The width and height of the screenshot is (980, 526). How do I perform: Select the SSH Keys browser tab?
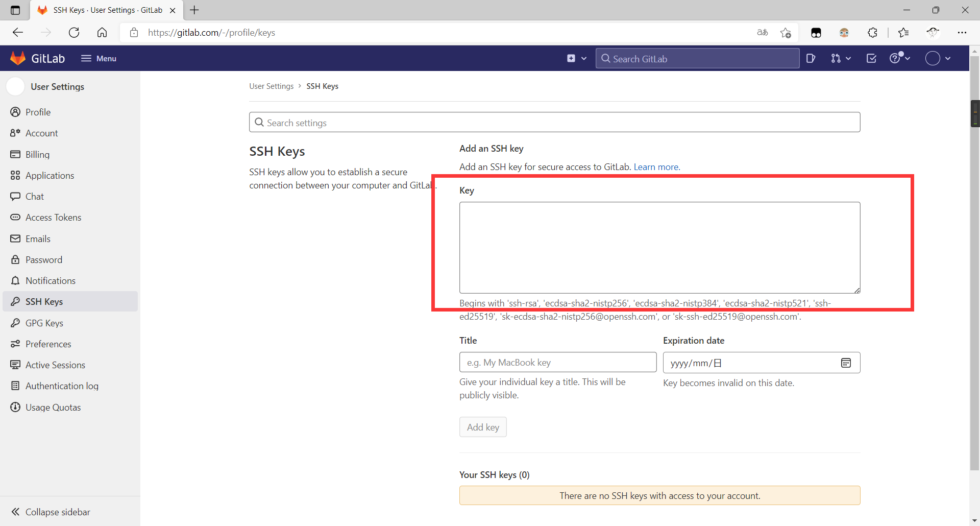click(x=107, y=10)
